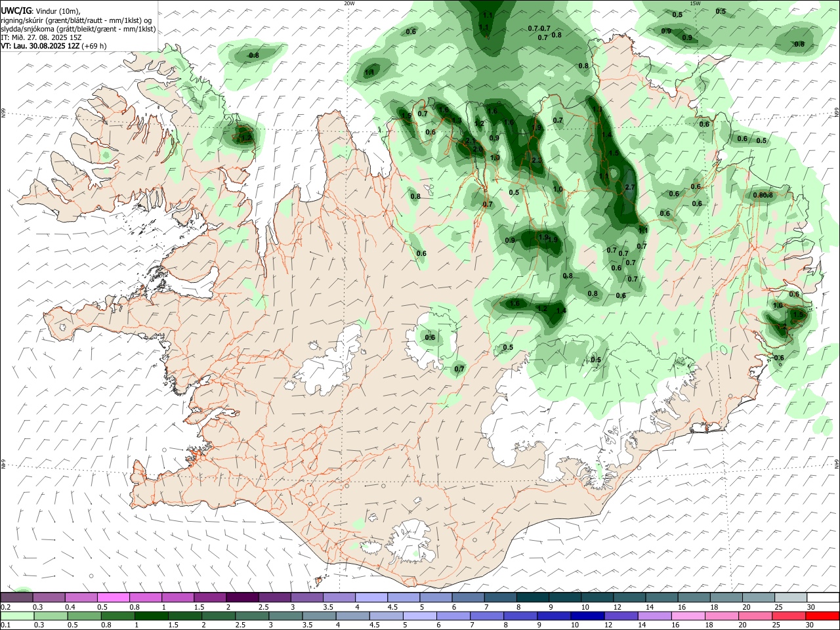Click the '20W' longitude label at the top edge
The height and width of the screenshot is (630, 840).
pyautogui.click(x=349, y=3)
